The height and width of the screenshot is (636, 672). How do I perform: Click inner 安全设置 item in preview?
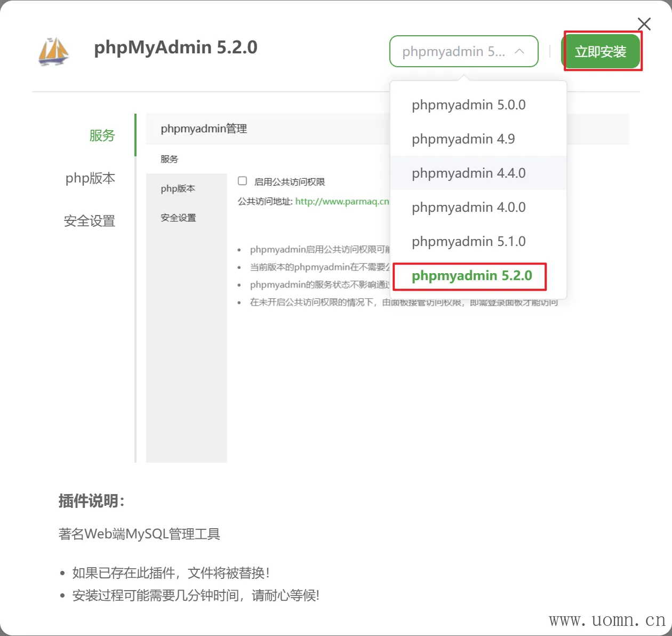coord(179,218)
